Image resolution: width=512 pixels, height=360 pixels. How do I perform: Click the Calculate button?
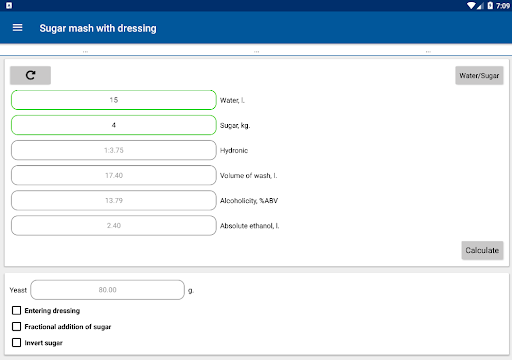(482, 250)
